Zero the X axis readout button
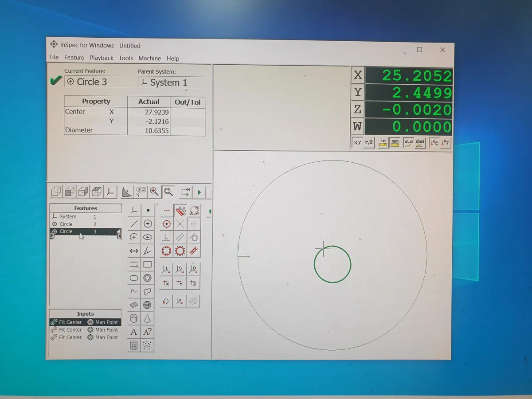 [x=357, y=75]
